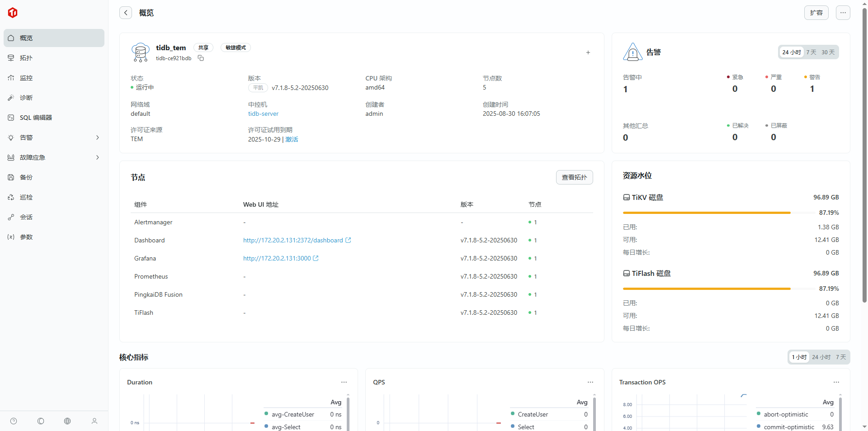Screen dimensions: 868x431
Task: Expand cluster details with the plus icon
Action: pyautogui.click(x=588, y=52)
